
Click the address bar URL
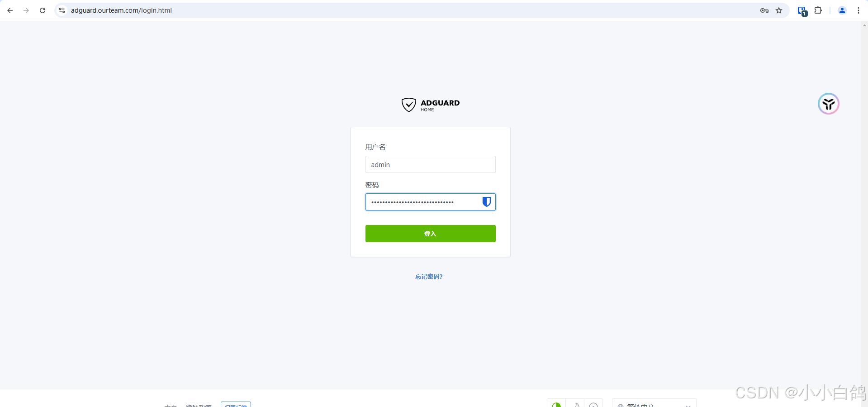click(x=121, y=10)
